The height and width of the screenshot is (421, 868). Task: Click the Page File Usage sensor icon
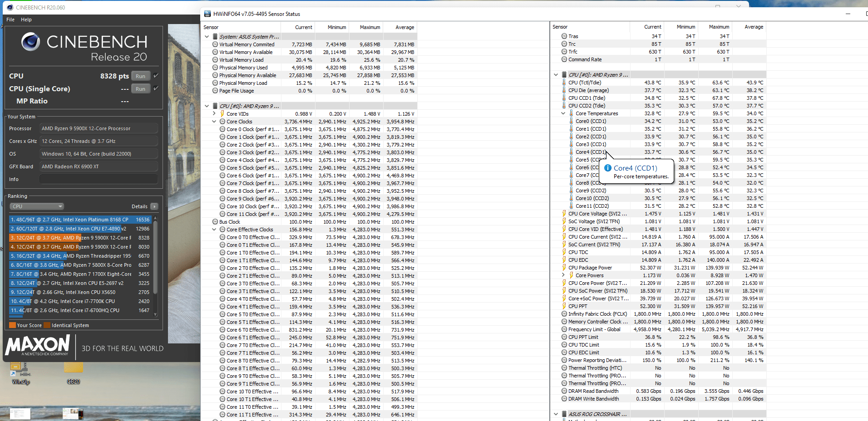[215, 91]
